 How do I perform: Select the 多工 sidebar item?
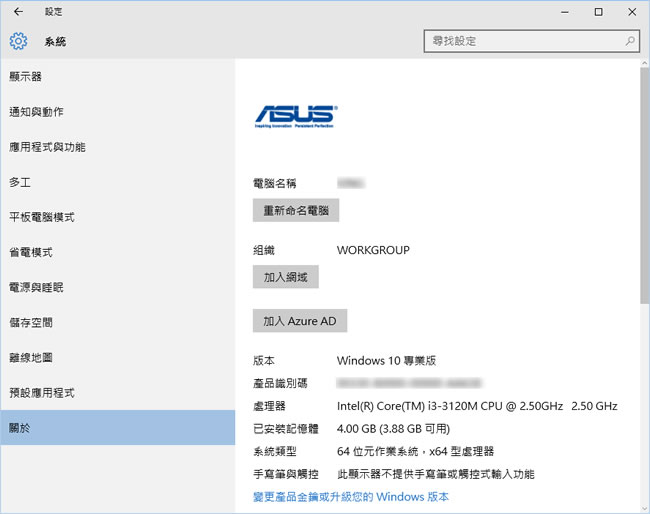point(118,182)
